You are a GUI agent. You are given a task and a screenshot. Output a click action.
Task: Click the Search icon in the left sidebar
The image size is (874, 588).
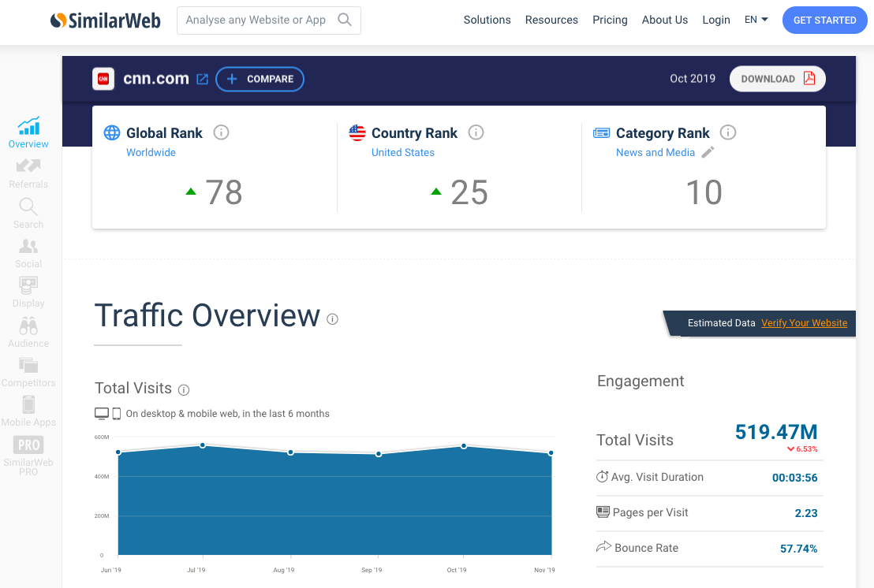(28, 212)
